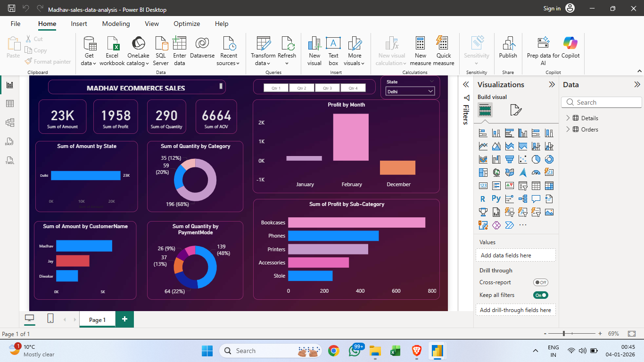644x362 pixels.
Task: Click Sign in at top right
Action: pos(552,8)
